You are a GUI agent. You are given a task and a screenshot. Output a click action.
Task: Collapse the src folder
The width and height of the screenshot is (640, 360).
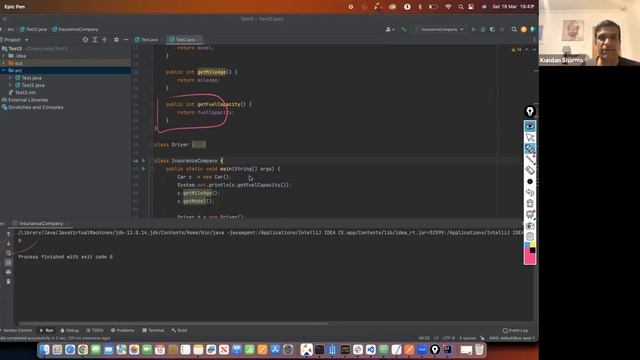point(4,71)
